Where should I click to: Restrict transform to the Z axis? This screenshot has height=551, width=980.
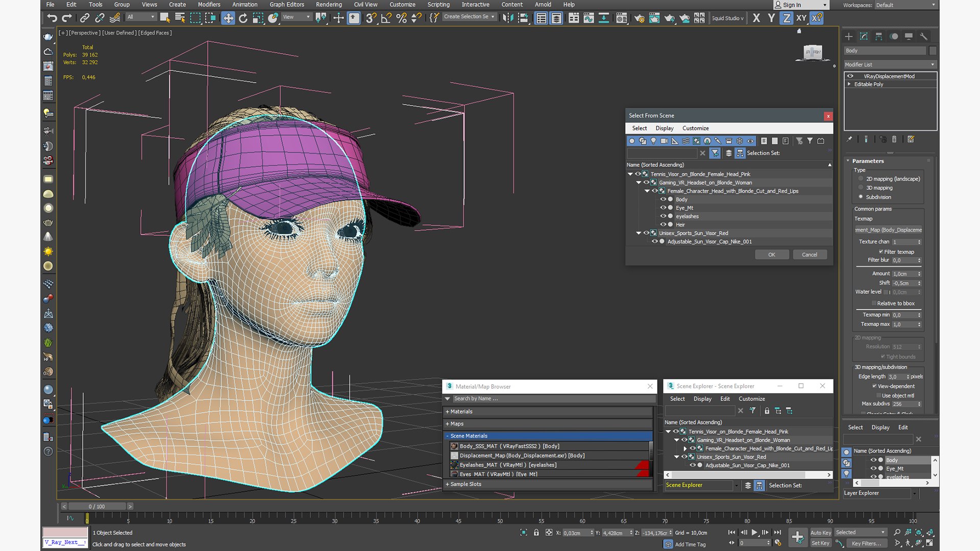787,18
